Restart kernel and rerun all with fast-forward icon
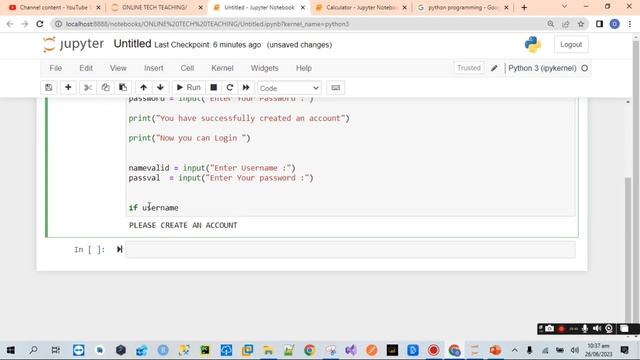The image size is (640, 360). [x=246, y=88]
